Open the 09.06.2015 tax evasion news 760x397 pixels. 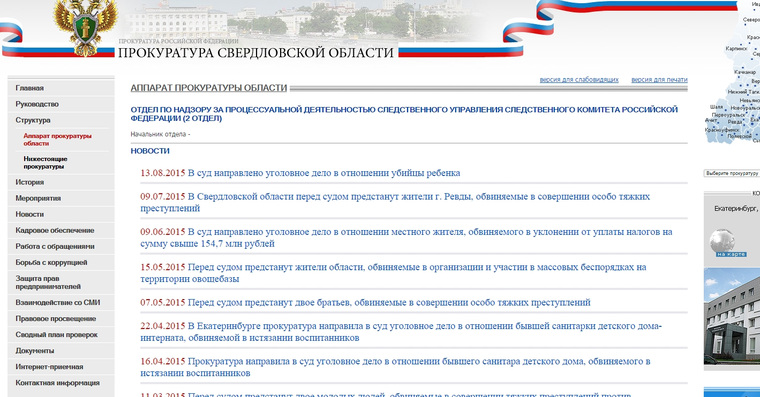click(x=406, y=238)
